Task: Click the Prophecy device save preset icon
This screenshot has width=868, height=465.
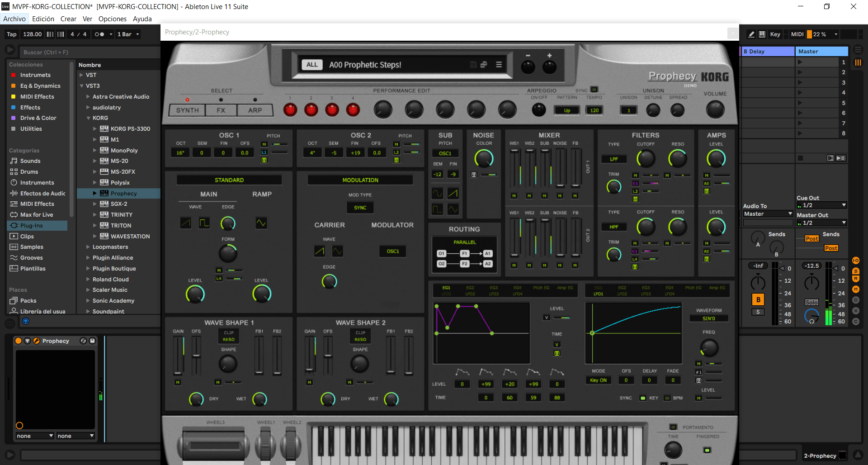Action: pyautogui.click(x=92, y=341)
